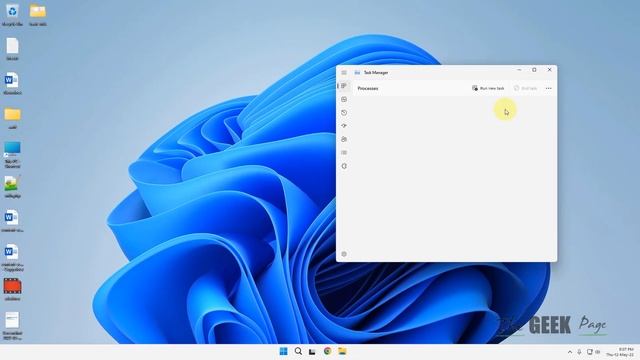Click the Task Manager title bar app icon
This screenshot has height=360, width=640.
click(357, 73)
